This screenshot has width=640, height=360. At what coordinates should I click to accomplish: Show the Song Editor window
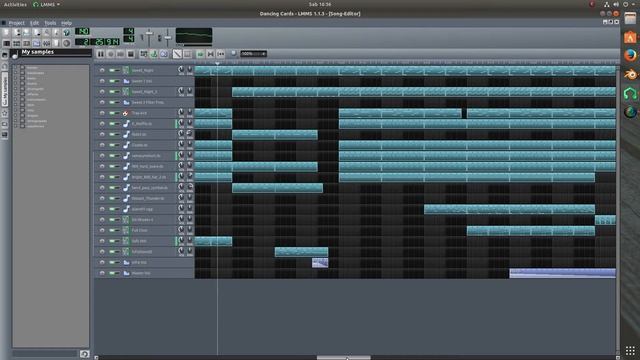coord(6,43)
